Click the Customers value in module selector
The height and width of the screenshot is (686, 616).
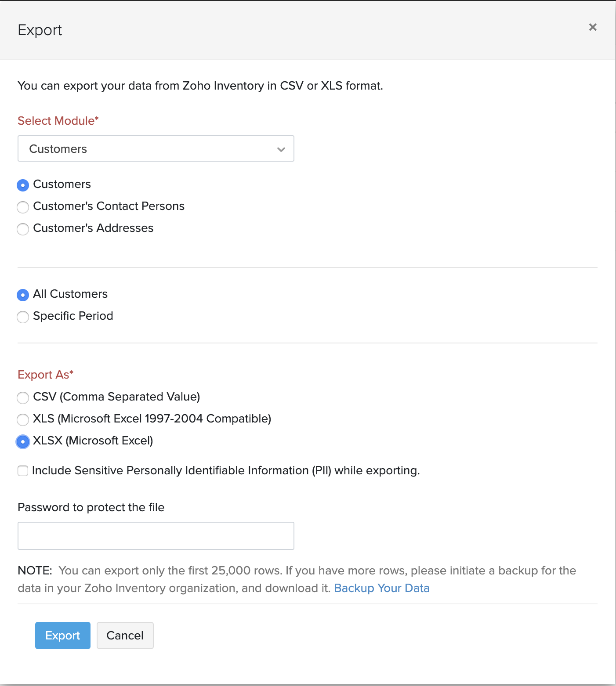click(x=58, y=148)
